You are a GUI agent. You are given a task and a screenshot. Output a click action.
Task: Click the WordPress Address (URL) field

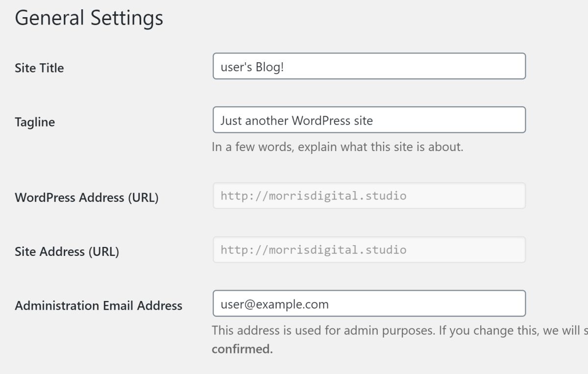click(369, 196)
